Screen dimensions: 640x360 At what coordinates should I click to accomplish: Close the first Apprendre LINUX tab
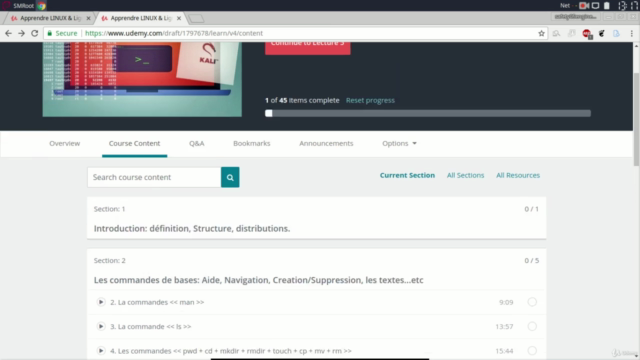pyautogui.click(x=88, y=18)
